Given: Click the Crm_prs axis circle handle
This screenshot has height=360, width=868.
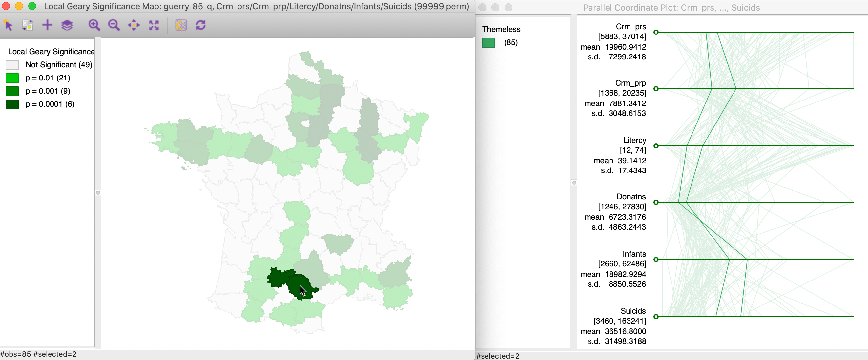Looking at the screenshot, I should point(656,33).
